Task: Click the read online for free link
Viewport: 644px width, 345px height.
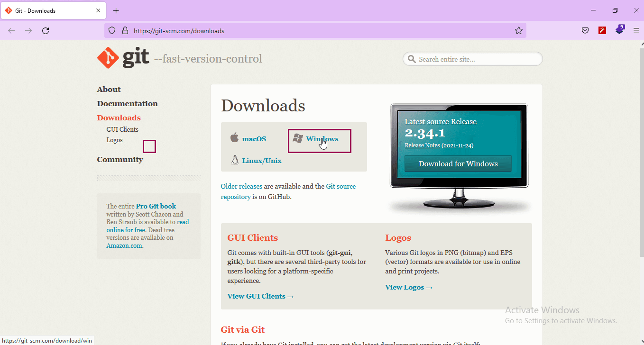Action: tap(147, 226)
